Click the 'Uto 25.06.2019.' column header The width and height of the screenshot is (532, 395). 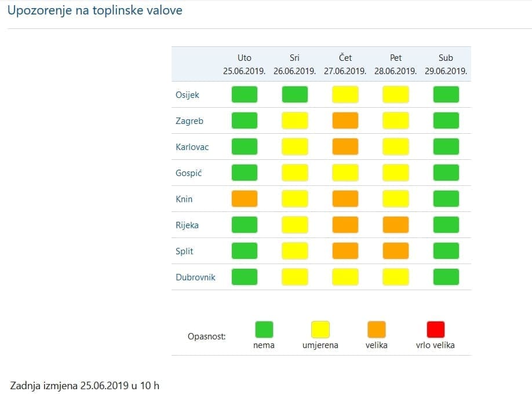point(245,64)
